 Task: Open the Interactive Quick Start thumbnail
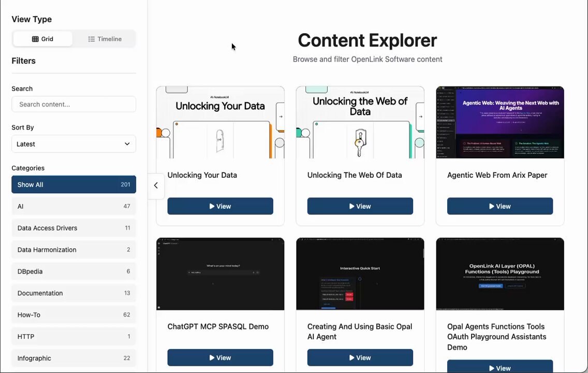[360, 274]
